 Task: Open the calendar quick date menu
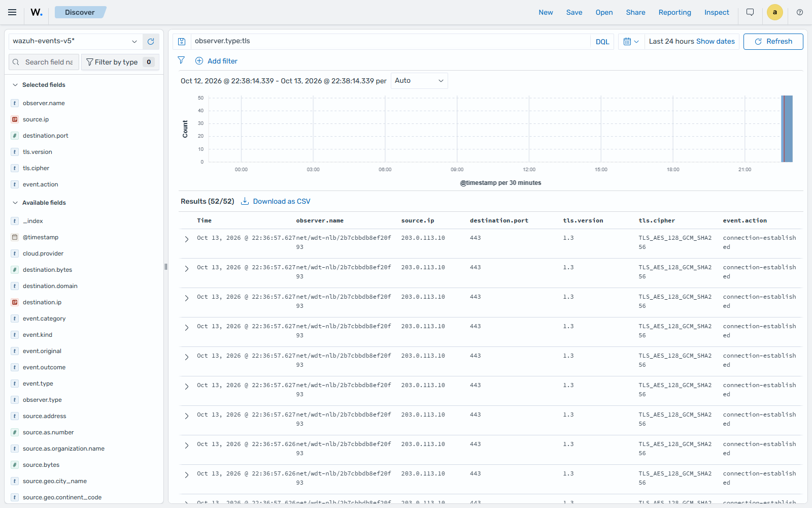631,42
